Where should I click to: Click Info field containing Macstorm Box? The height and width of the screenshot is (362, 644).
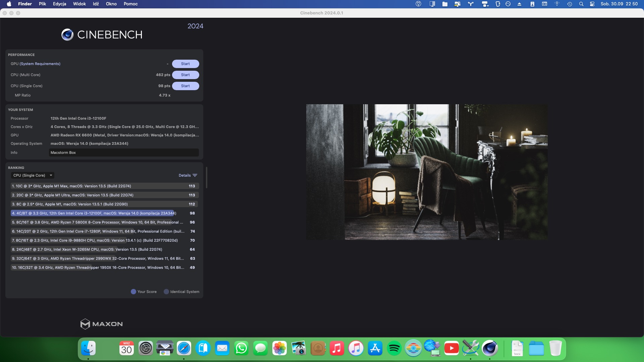click(x=124, y=153)
